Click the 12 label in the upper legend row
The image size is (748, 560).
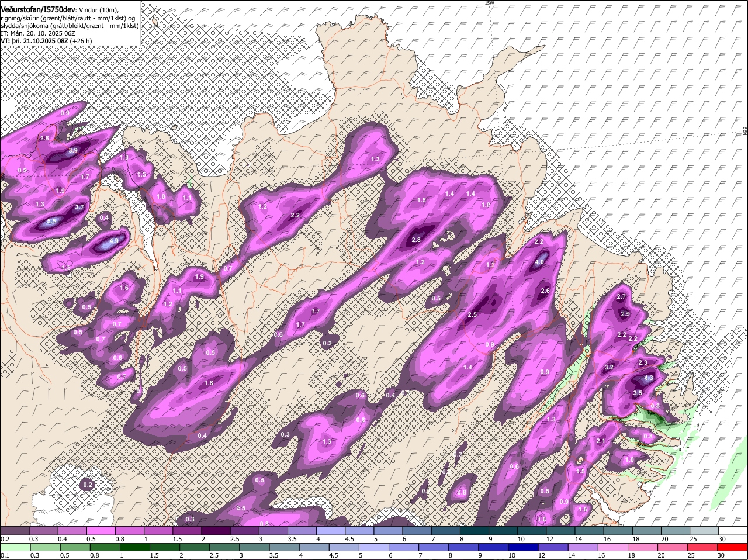tap(549, 538)
